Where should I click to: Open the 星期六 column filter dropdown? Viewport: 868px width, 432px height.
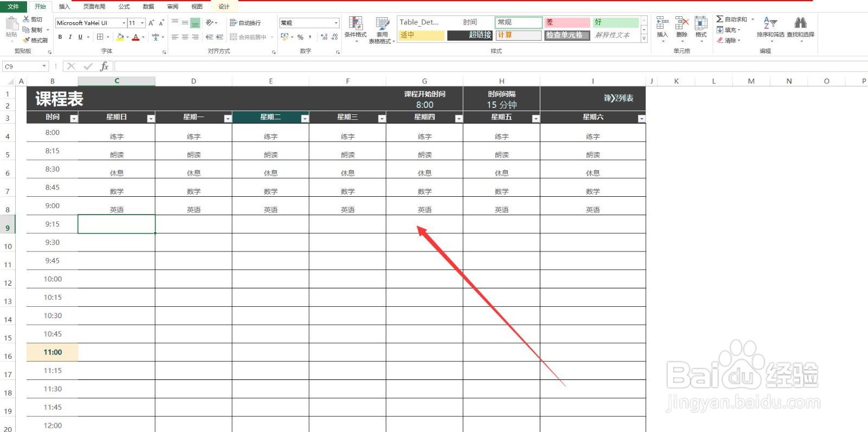coord(641,119)
